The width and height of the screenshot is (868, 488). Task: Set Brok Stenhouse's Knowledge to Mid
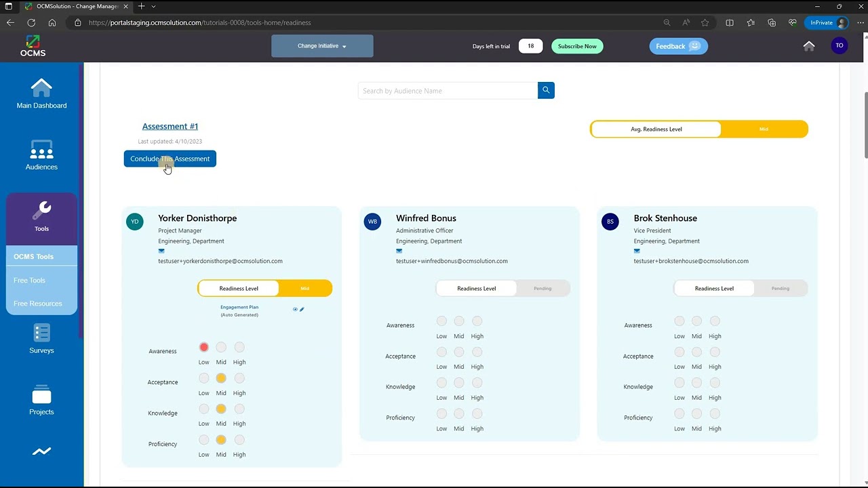click(x=697, y=383)
